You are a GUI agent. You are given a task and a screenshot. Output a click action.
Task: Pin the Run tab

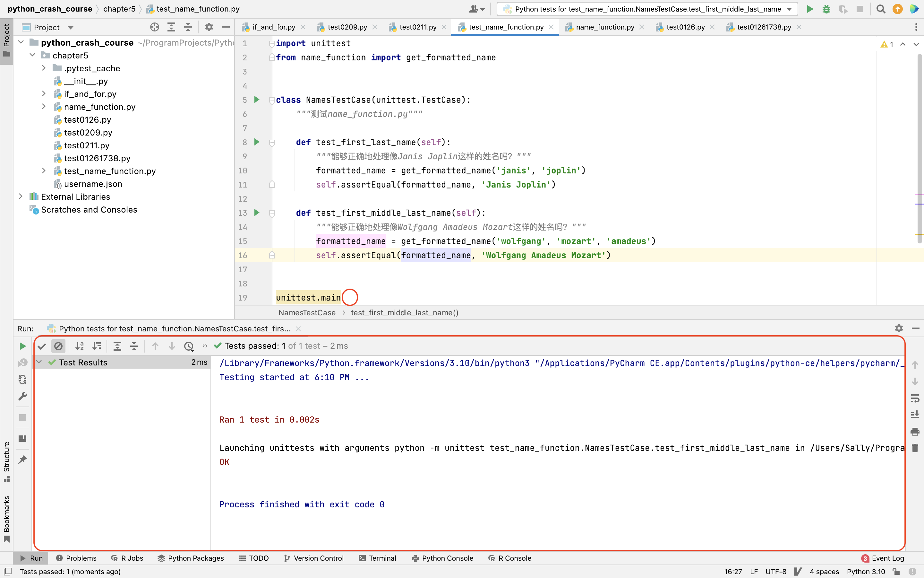[x=22, y=460]
